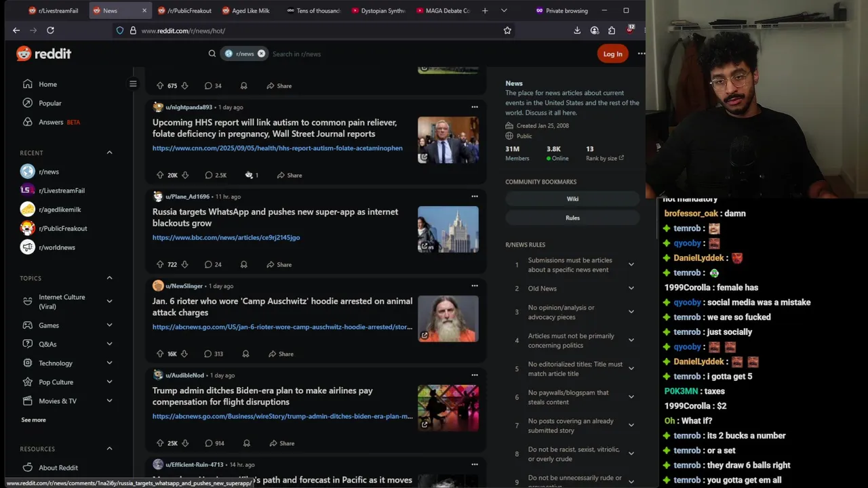Expand the Games topic
Image resolution: width=868 pixels, height=488 pixels.
(x=109, y=325)
